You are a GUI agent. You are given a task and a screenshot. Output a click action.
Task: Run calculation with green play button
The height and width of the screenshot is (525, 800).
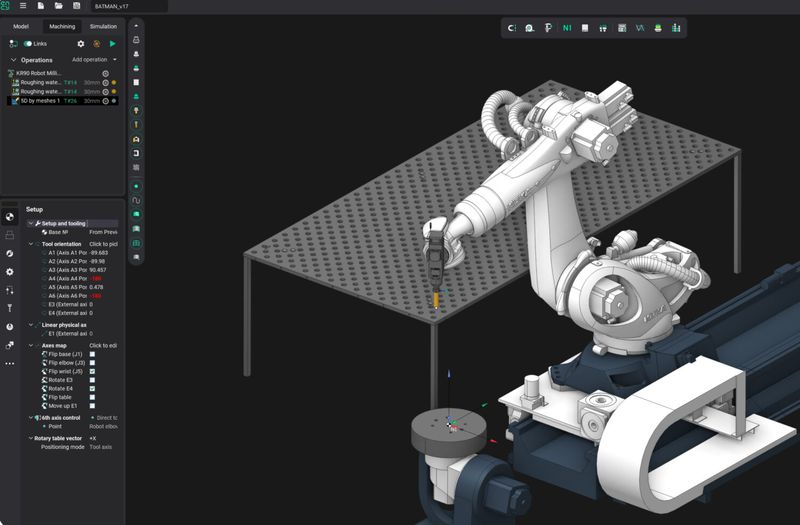(x=113, y=44)
